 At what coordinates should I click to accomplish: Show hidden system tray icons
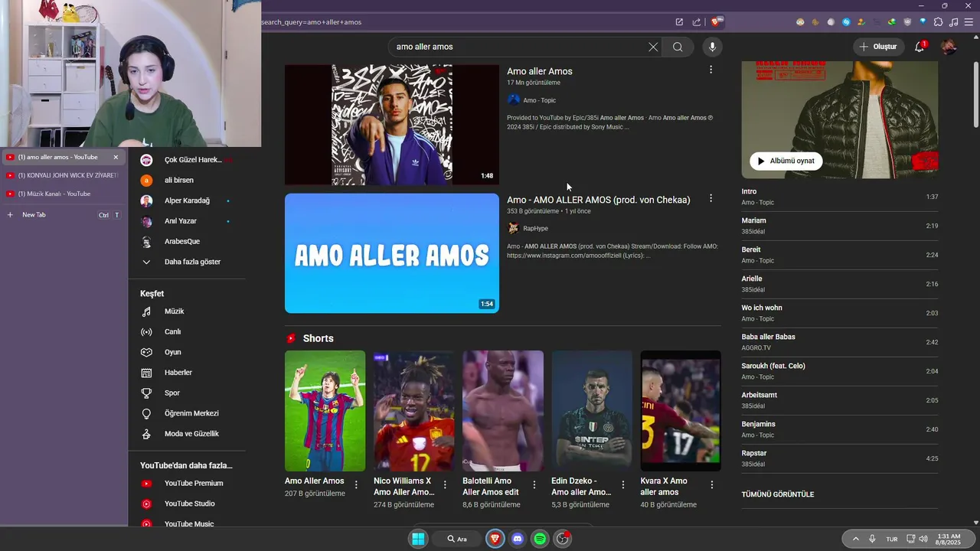click(x=855, y=539)
